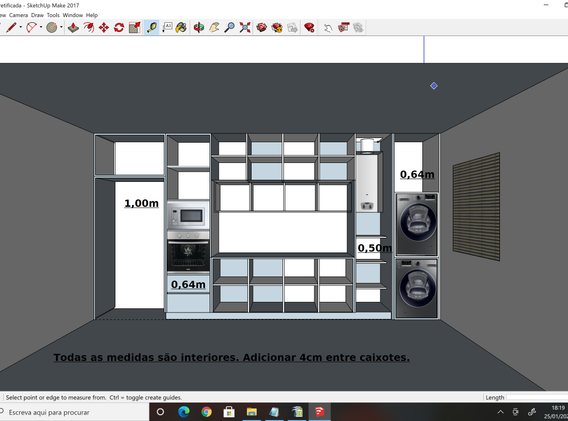
Task: Open Google Chrome from taskbar
Action: (x=206, y=412)
